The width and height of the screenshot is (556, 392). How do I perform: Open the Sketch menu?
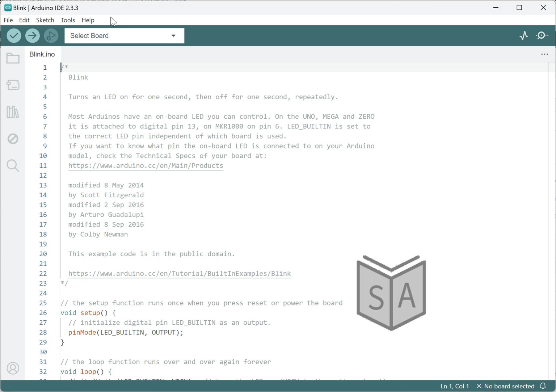click(45, 20)
